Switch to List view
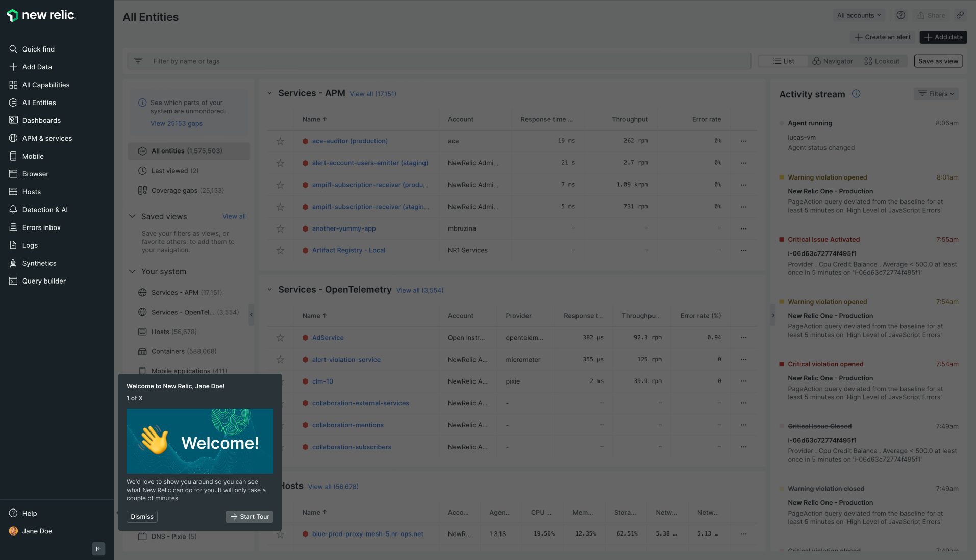This screenshot has height=560, width=976. pyautogui.click(x=784, y=61)
